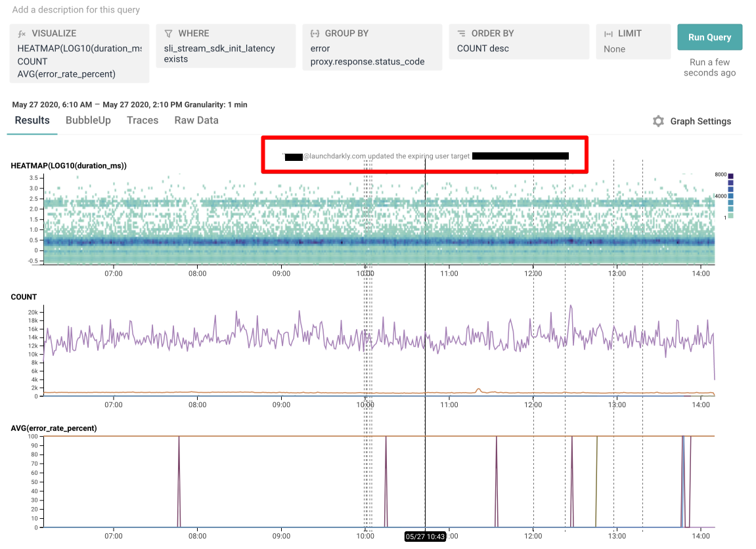Click the Run Query button
This screenshot has width=756, height=549.
pos(709,37)
